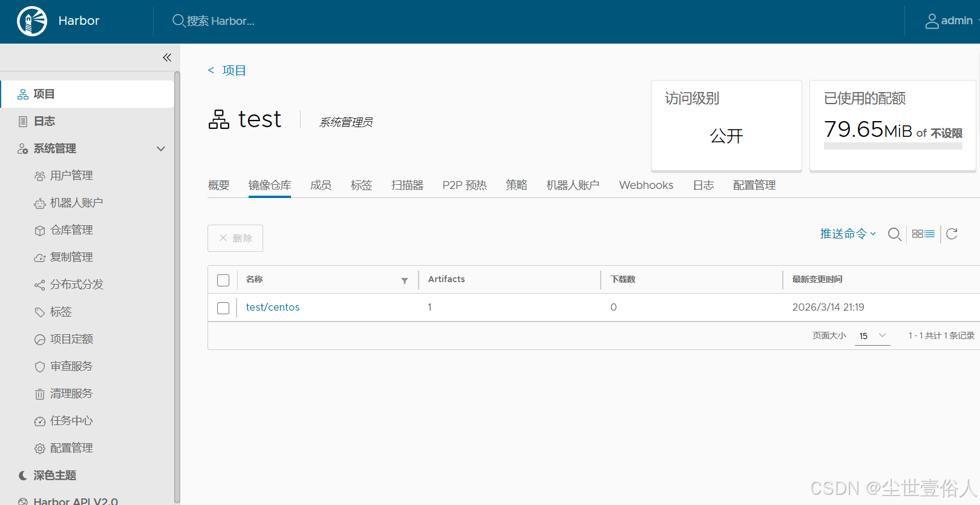Expand the 推送命令 dropdown
Image resolution: width=980 pixels, height=505 pixels.
click(848, 234)
